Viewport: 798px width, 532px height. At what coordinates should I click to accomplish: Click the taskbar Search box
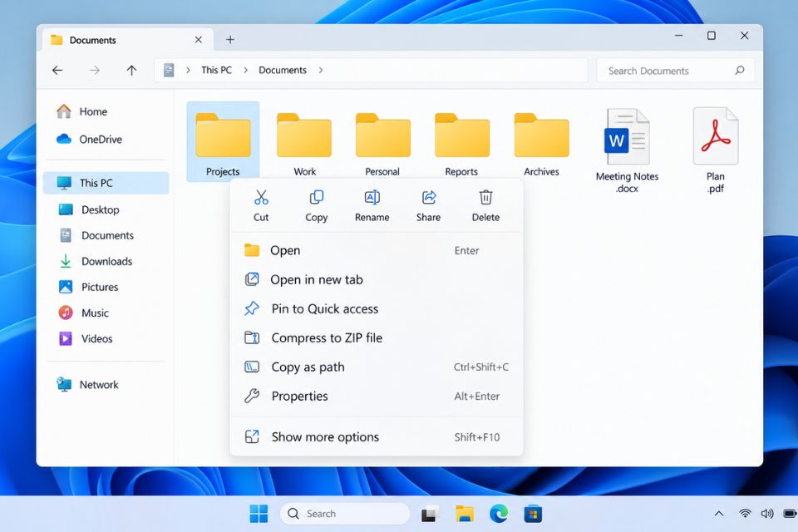pyautogui.click(x=344, y=514)
